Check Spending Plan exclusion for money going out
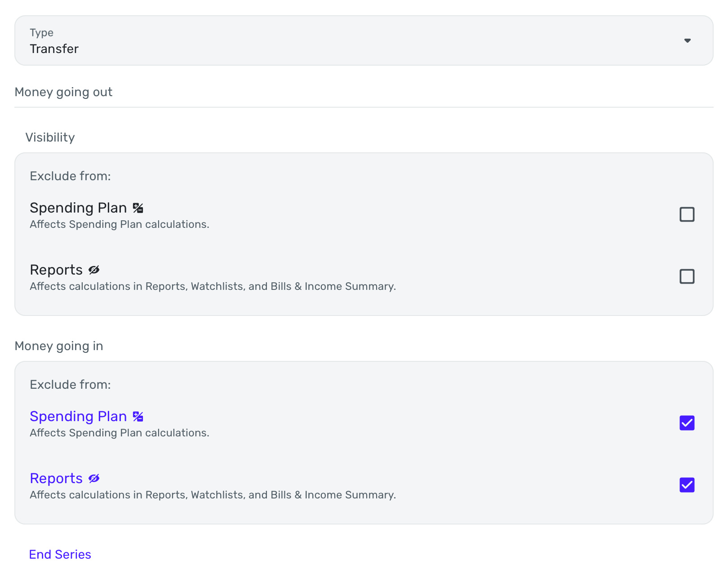Screen dimensions: 728x569 pyautogui.click(x=687, y=215)
